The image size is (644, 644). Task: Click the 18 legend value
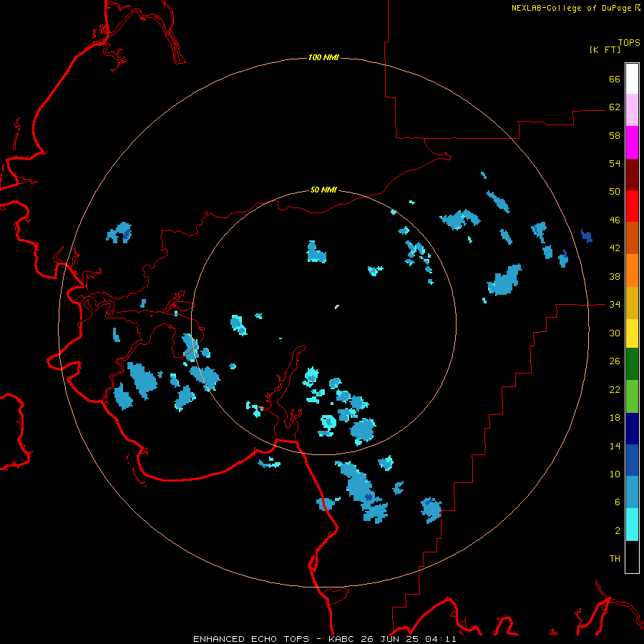click(615, 418)
